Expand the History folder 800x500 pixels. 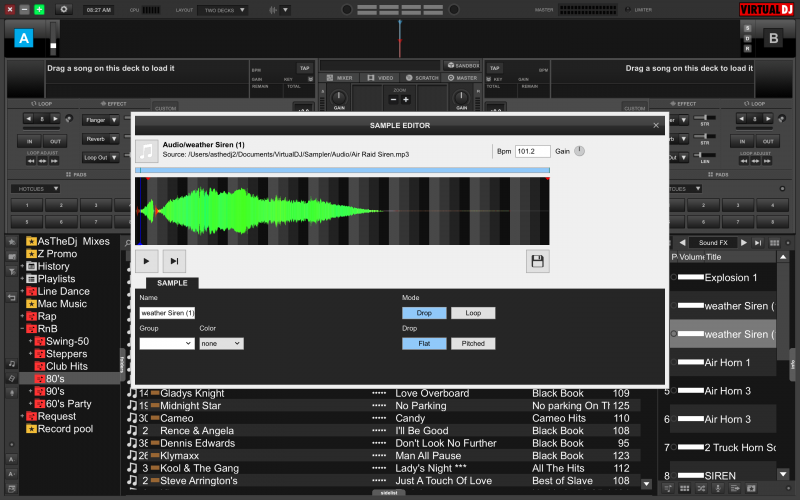[22, 266]
